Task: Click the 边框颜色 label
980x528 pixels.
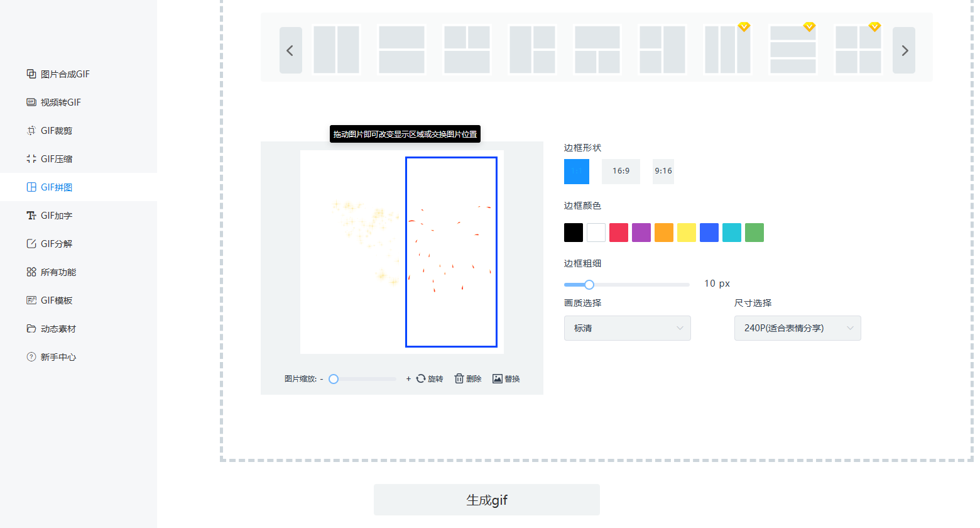Action: coord(582,206)
